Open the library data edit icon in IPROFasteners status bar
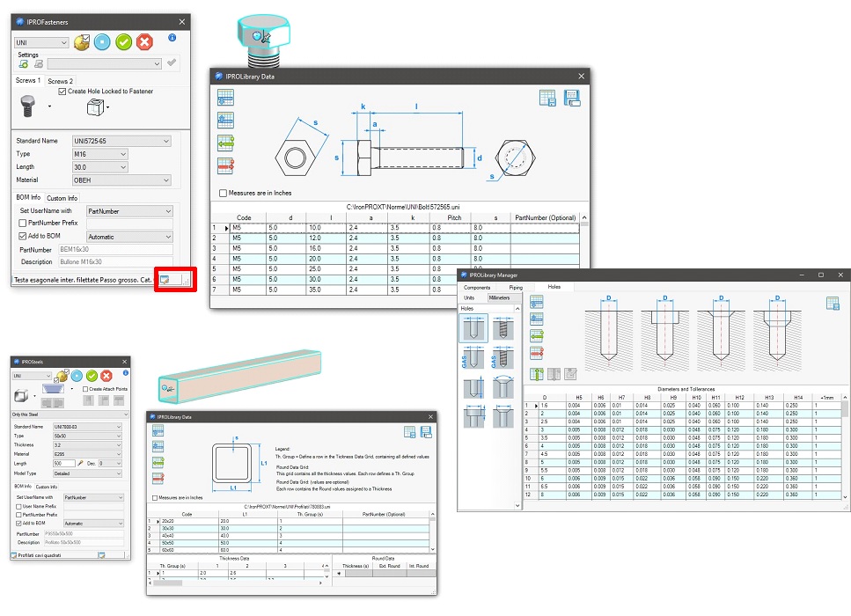Viewport: 851px width, 616px height. (165, 280)
